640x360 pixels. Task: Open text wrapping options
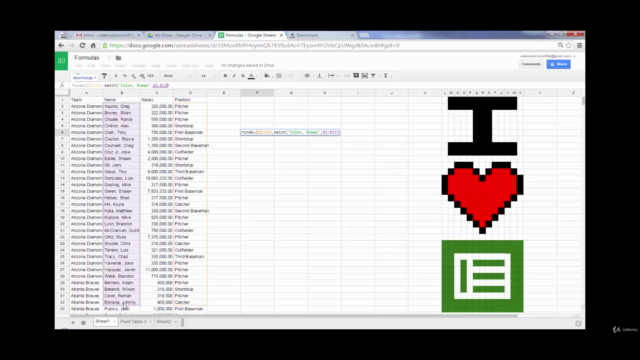click(x=331, y=76)
